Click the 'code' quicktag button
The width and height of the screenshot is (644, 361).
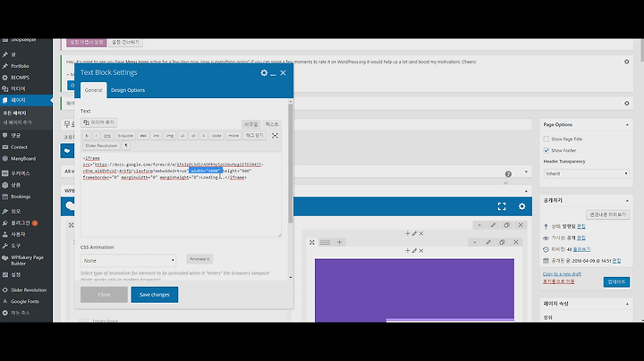pos(216,136)
